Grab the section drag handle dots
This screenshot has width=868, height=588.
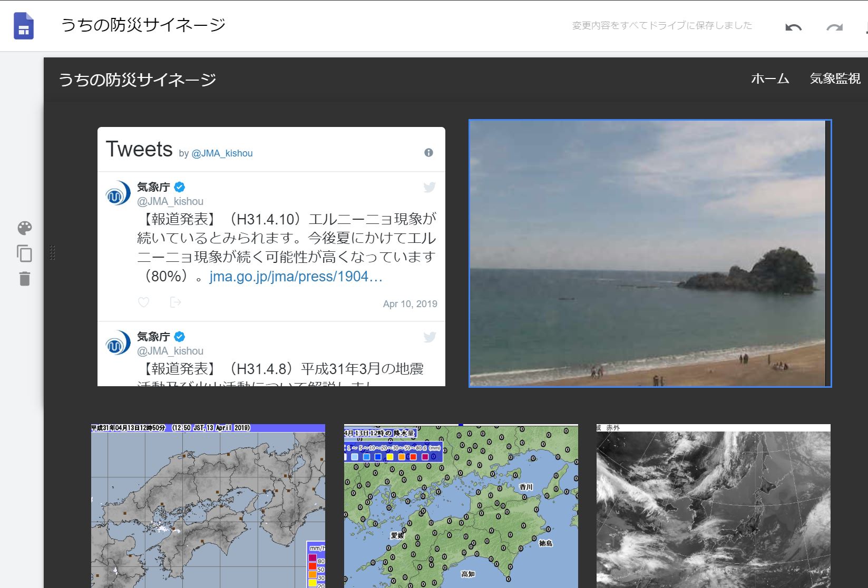[52, 253]
